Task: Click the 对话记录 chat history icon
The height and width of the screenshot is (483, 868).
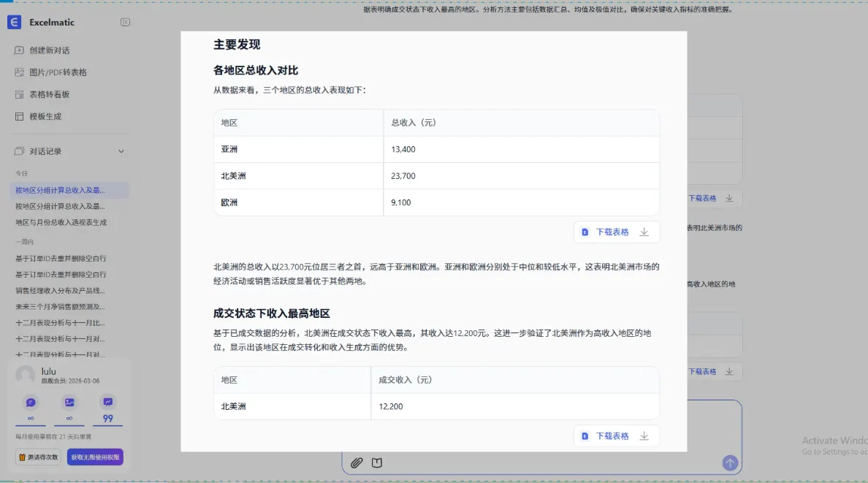Action: [20, 151]
